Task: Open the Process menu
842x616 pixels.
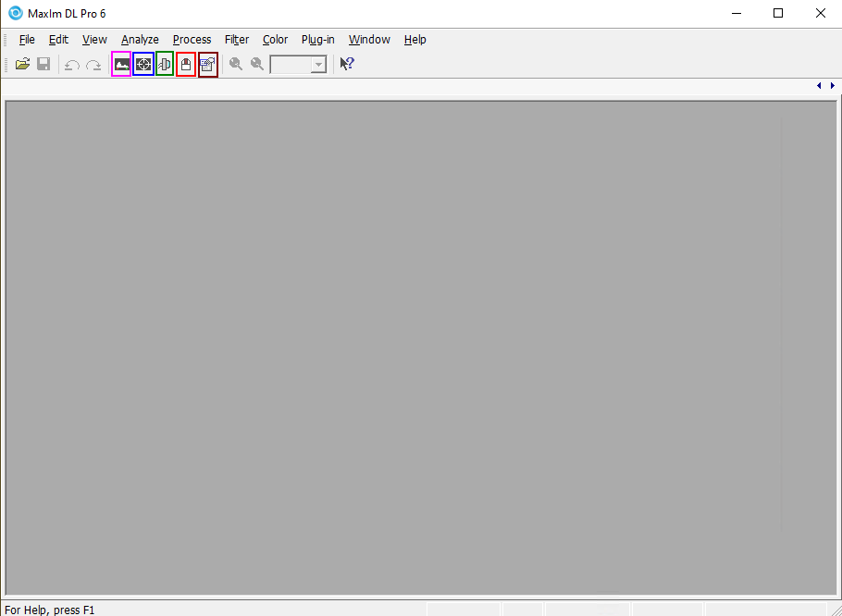Action: [192, 40]
